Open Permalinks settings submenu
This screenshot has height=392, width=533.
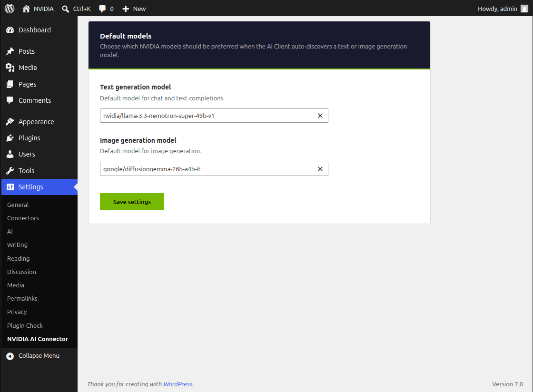point(22,299)
